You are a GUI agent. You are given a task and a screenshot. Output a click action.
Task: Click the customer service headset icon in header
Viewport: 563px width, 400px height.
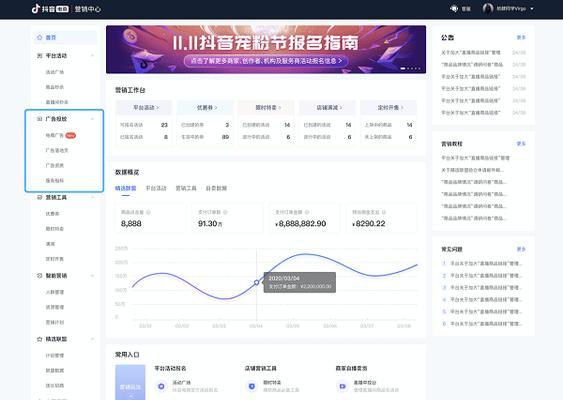[454, 9]
